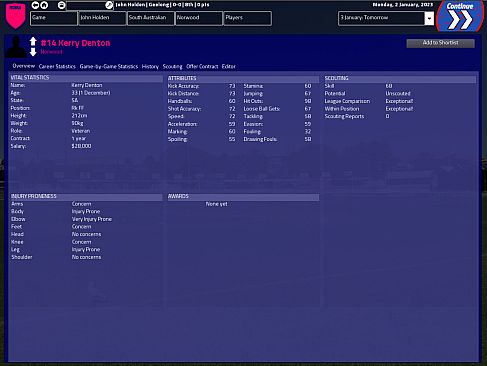Click the Contract value '1 year'
This screenshot has height=366, width=487.
tap(79, 138)
